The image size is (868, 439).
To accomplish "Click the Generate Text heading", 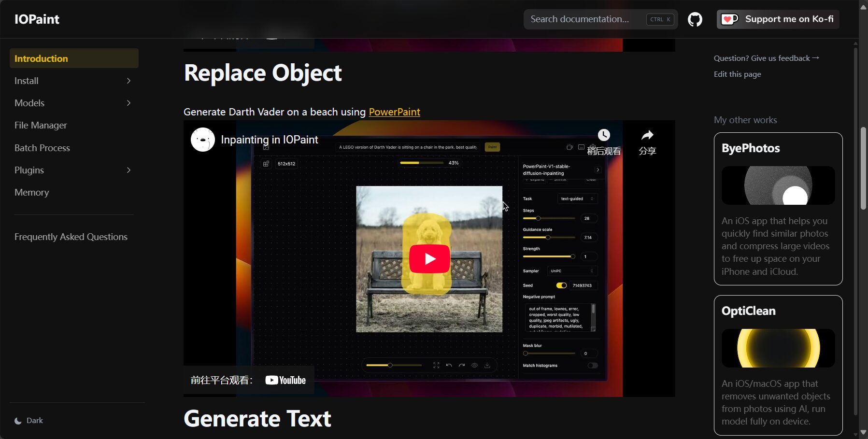I will (x=257, y=418).
